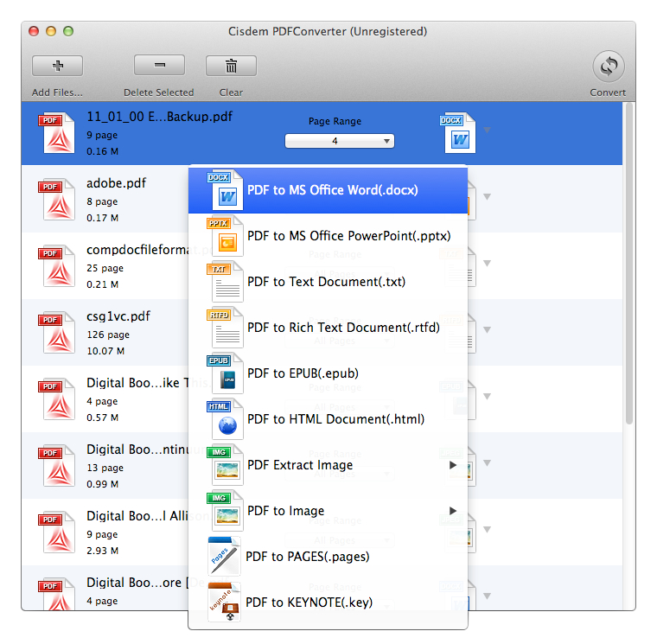The width and height of the screenshot is (657, 644).
Task: Choose PDF to Image menu entry
Action: [328, 511]
